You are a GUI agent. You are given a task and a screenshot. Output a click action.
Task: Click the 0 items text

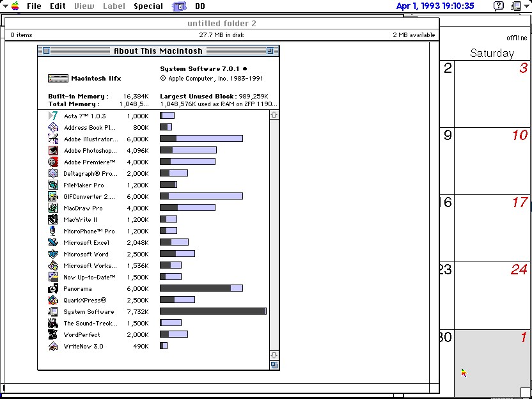[21, 35]
